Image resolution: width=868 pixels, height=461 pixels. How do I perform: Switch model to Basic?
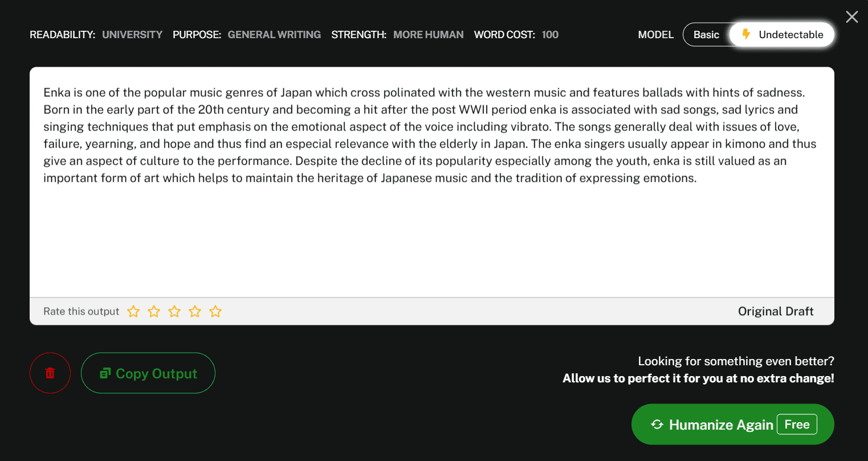706,35
